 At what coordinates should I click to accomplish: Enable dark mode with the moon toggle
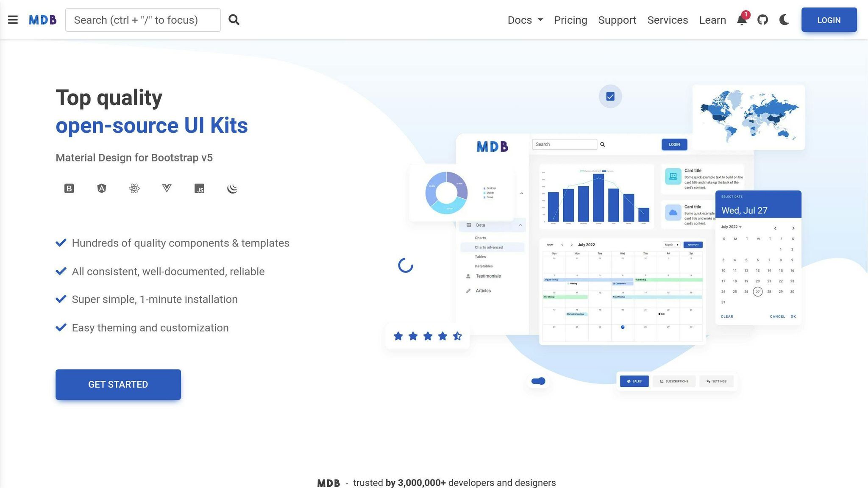pyautogui.click(x=784, y=19)
